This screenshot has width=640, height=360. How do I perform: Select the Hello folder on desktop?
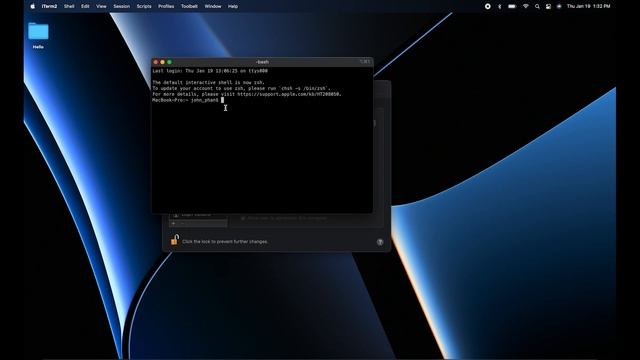[x=38, y=36]
